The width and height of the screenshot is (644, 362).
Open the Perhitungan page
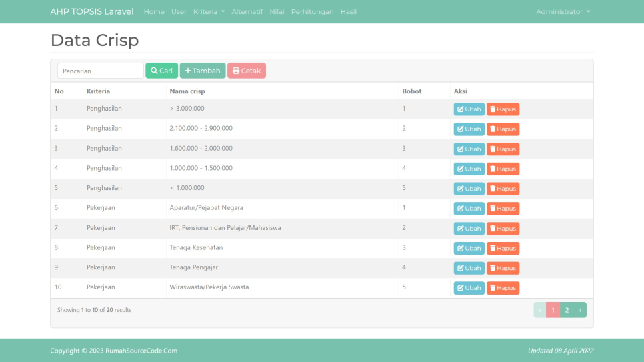coord(312,11)
